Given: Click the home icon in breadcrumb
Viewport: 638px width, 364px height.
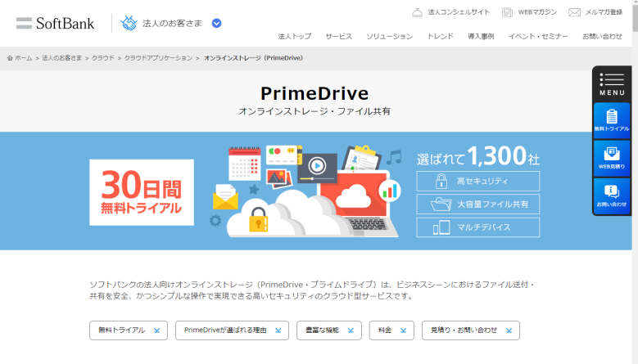Looking at the screenshot, I should 10,58.
